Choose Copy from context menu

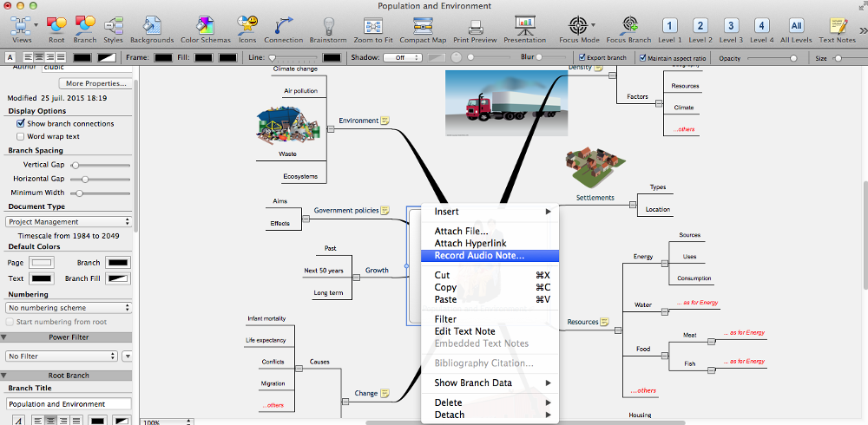pyautogui.click(x=490, y=287)
